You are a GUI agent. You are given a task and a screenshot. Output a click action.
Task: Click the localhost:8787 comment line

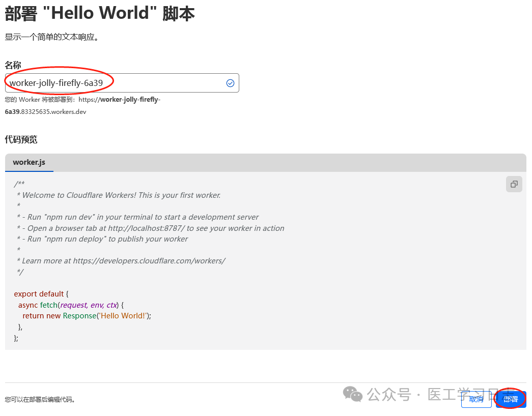click(x=151, y=228)
